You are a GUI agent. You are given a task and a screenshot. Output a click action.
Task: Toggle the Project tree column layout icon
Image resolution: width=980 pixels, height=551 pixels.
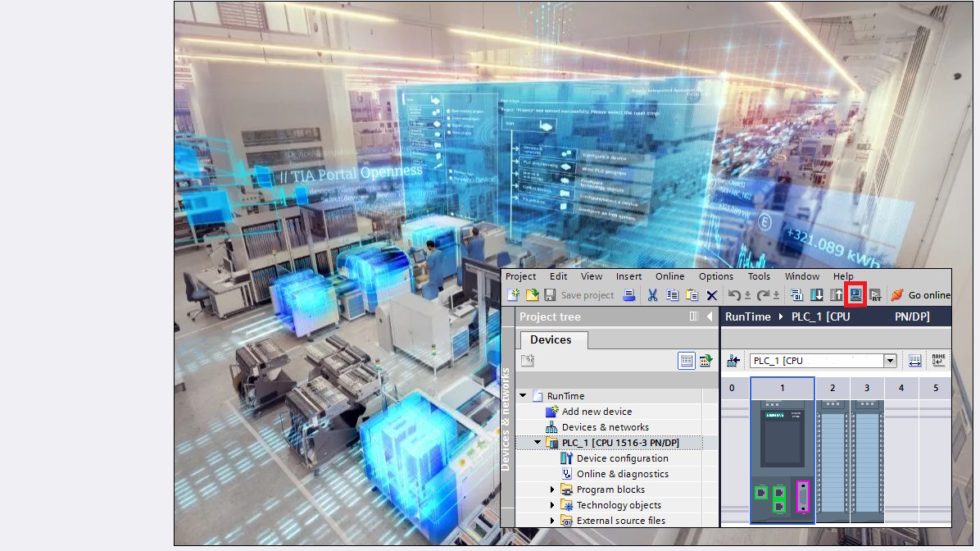[694, 316]
